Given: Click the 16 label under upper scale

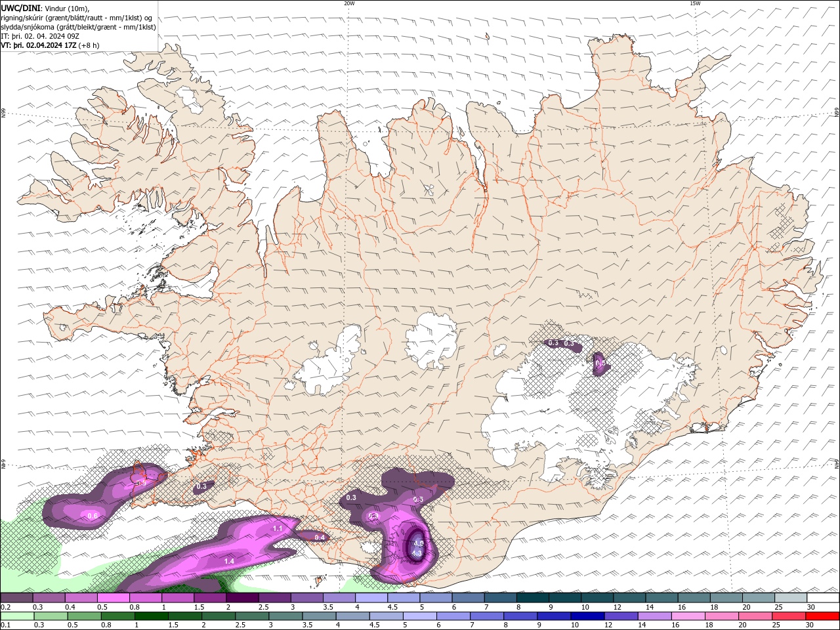Looking at the screenshot, I should [x=682, y=607].
